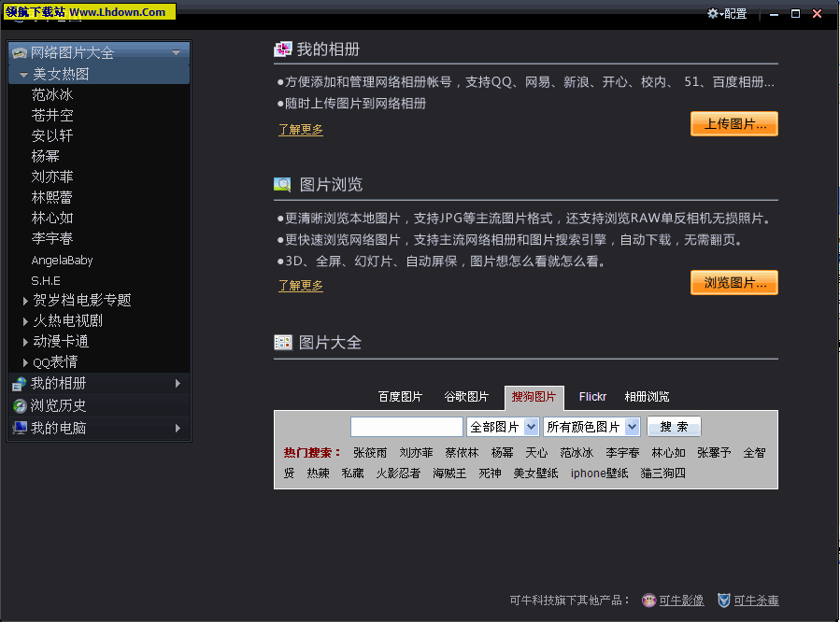
Task: Expand the 贺岁档电影专题 category
Action: (x=25, y=301)
